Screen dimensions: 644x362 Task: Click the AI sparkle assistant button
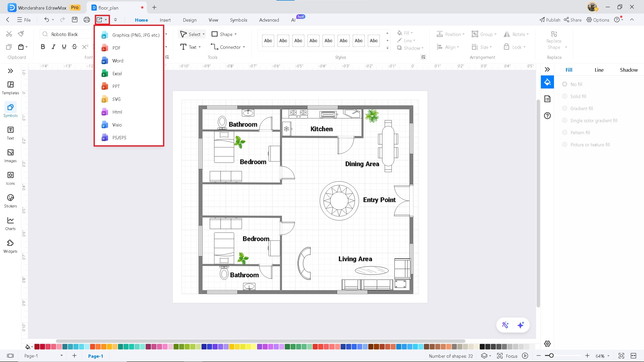(521, 325)
